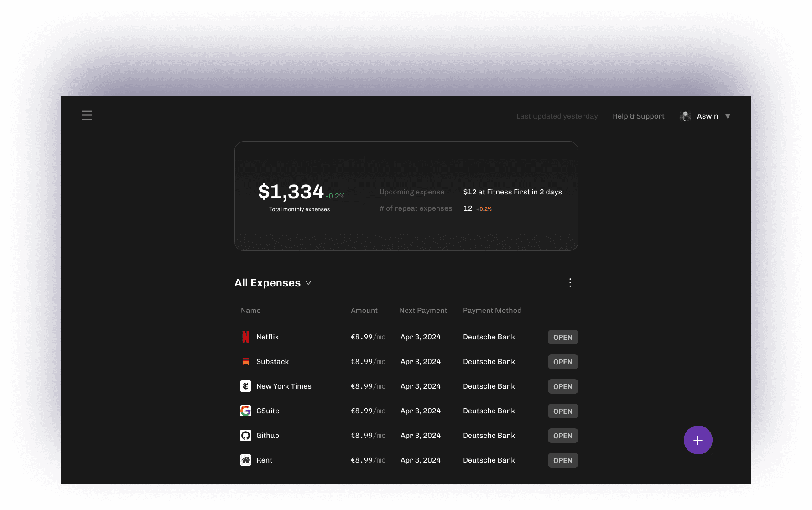Open the three-dot options menu for All Expenses
The width and height of the screenshot is (812, 510).
click(x=570, y=282)
